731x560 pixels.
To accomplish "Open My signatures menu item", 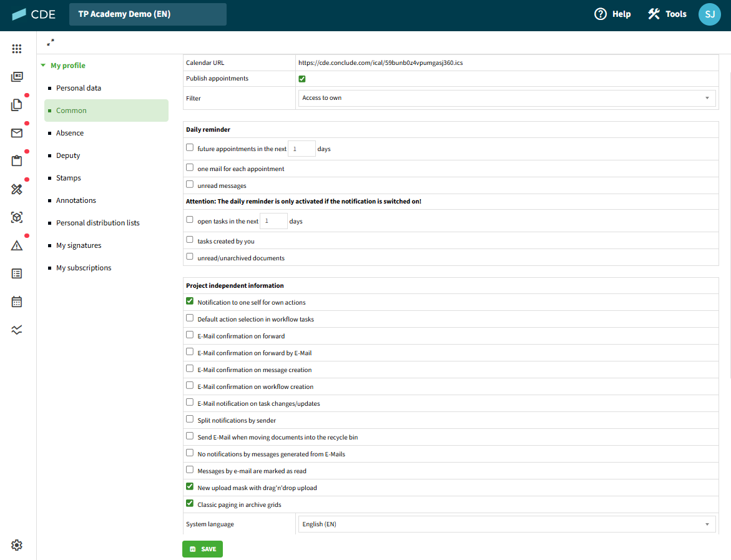I will [79, 245].
